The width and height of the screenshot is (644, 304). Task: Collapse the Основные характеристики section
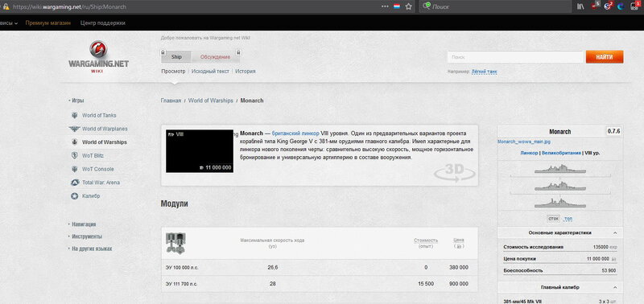click(615, 232)
